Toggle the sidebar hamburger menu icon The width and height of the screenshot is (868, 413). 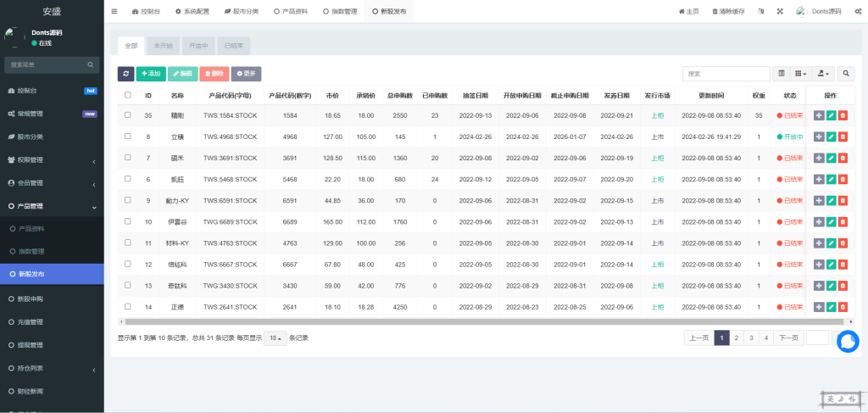[114, 11]
